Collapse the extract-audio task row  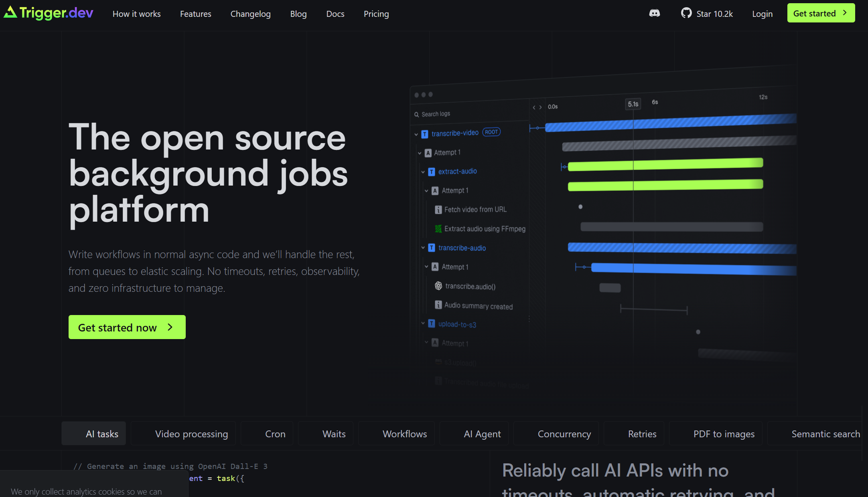[x=423, y=172]
